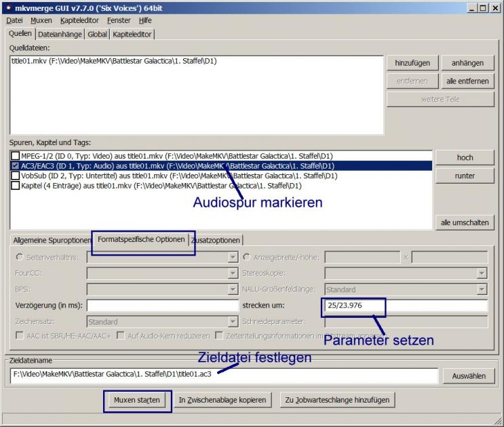Screen dimensions: 504x427
Task: Open the NALU-Größenfeldlänge dropdown
Action: 482,289
